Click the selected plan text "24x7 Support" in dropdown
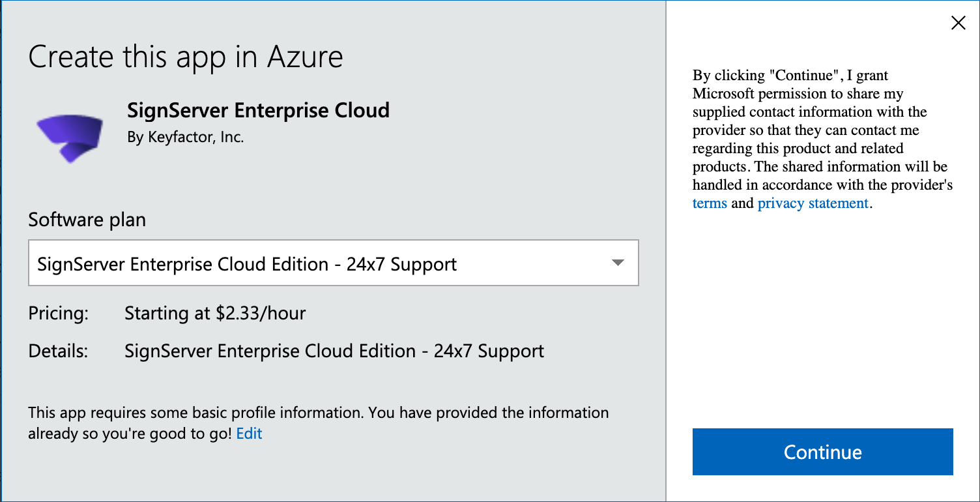Viewport: 980px width, 502px height. tap(401, 264)
